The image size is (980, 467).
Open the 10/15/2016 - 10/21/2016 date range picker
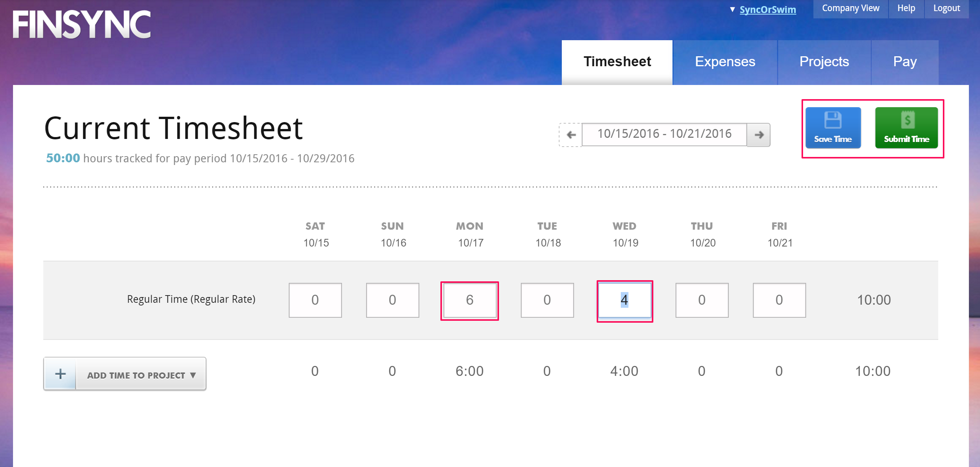click(x=664, y=134)
